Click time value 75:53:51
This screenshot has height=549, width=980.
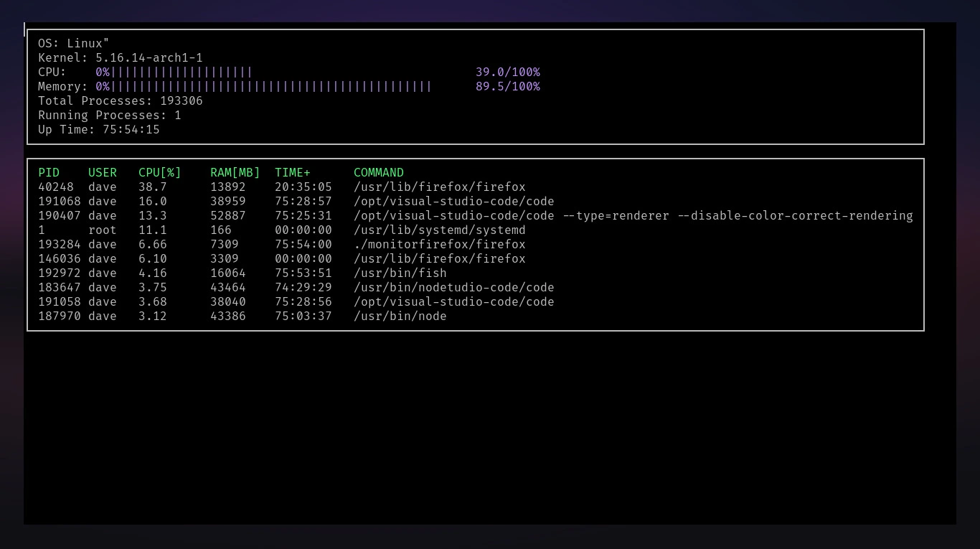coord(303,273)
